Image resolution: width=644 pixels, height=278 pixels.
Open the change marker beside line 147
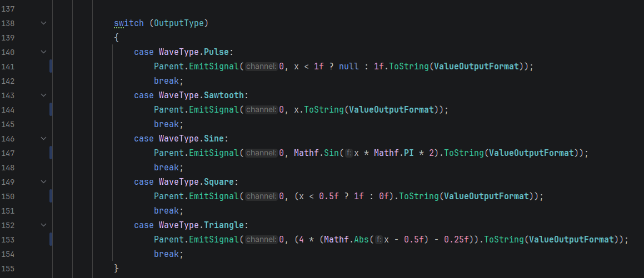(51, 153)
